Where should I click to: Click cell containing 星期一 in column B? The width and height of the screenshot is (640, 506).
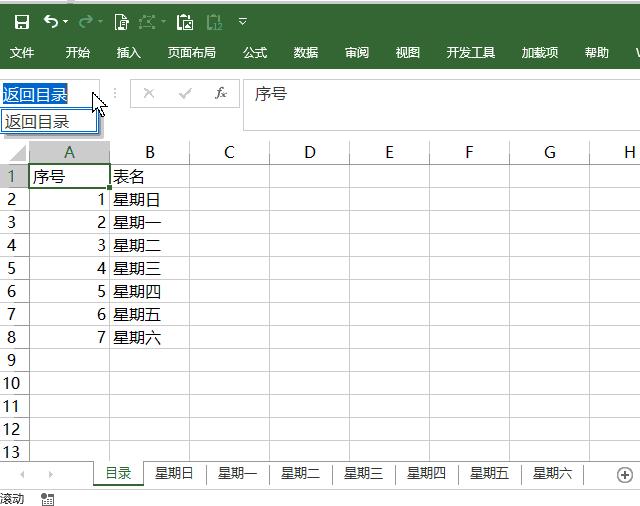coord(149,222)
